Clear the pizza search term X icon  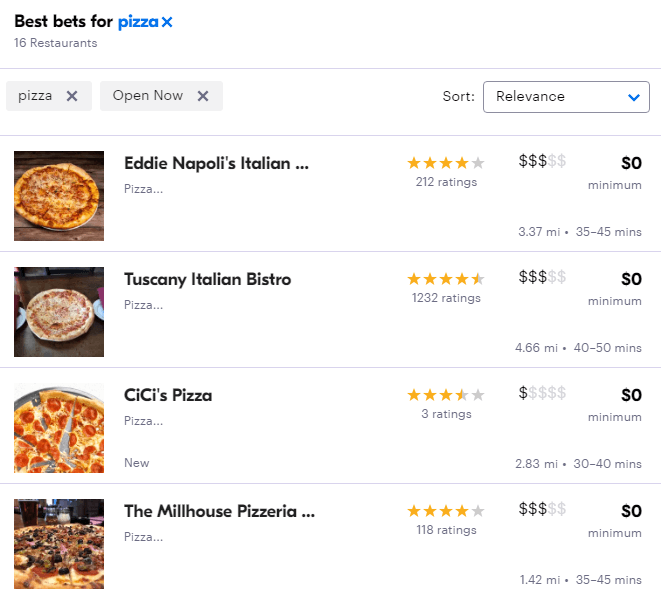tap(167, 22)
